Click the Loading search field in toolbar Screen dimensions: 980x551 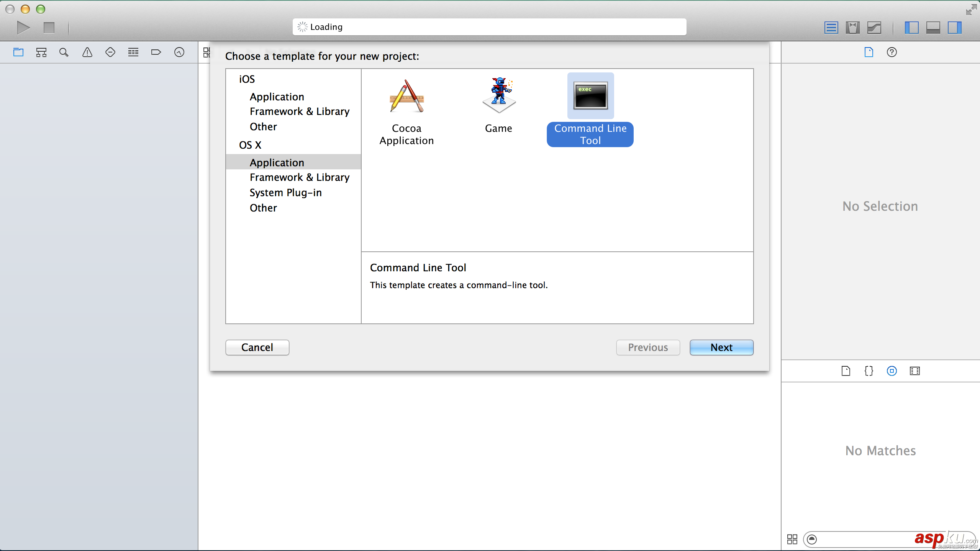[x=490, y=27]
